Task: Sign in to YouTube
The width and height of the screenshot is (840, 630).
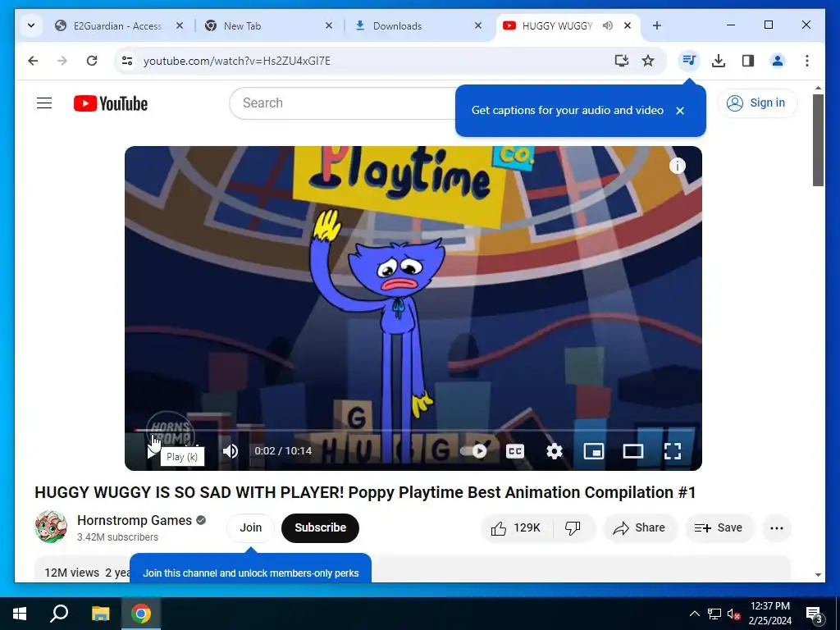Action: (x=756, y=103)
